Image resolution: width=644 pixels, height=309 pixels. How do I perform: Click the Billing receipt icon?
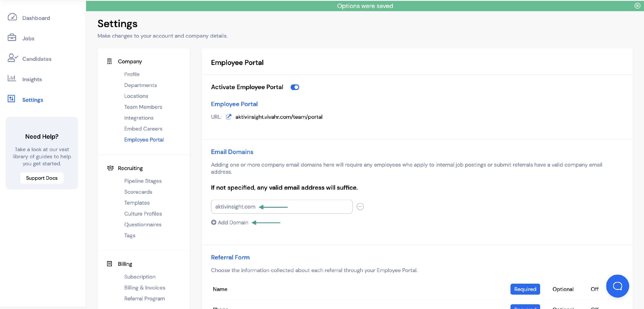click(109, 264)
